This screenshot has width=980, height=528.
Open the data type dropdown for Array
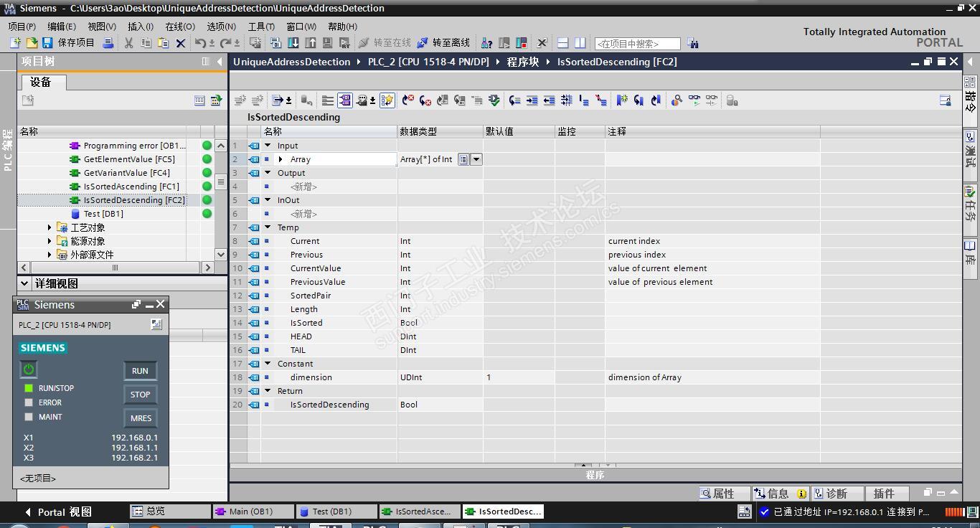(476, 159)
